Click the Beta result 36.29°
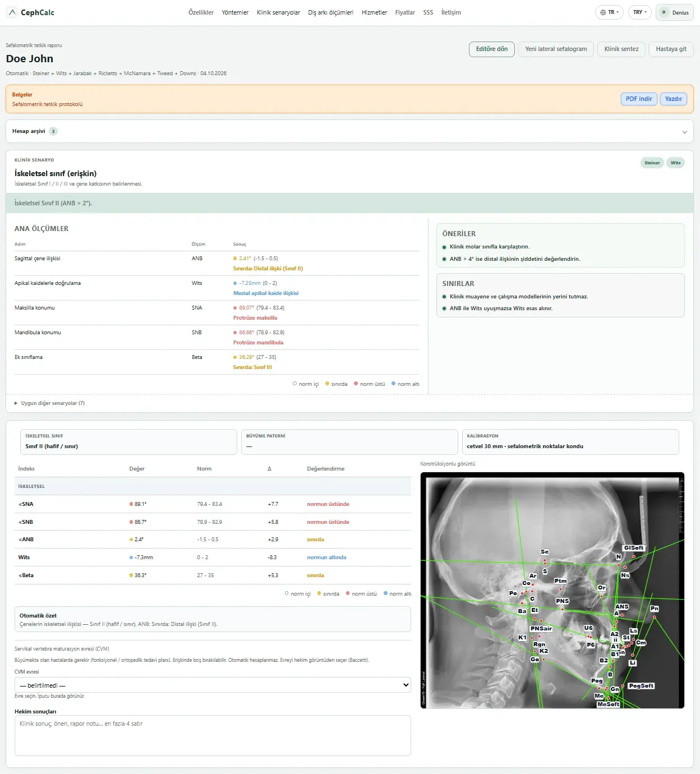The height and width of the screenshot is (774, 700). (x=246, y=357)
